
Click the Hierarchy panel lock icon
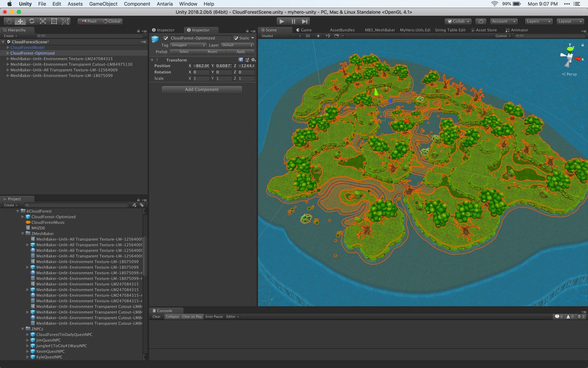coord(139,30)
